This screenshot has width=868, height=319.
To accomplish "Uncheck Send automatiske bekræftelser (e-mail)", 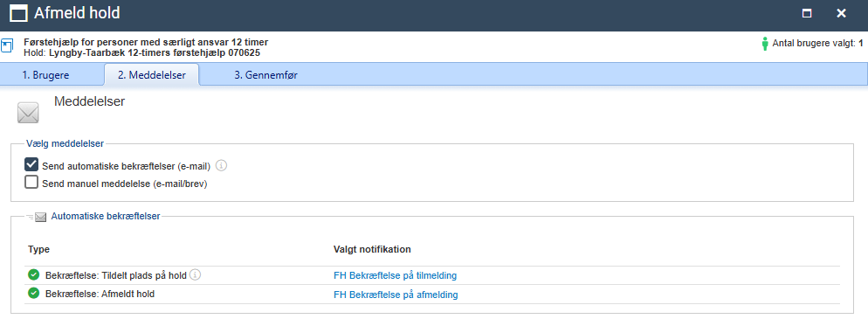I will (31, 164).
